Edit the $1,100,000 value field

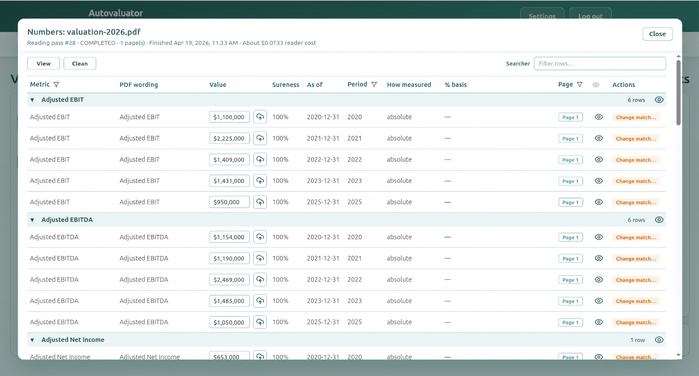pos(229,117)
